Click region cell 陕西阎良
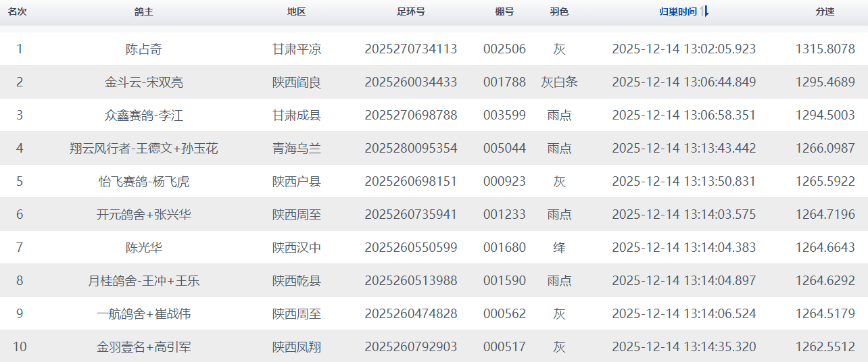868x362 pixels. (296, 82)
